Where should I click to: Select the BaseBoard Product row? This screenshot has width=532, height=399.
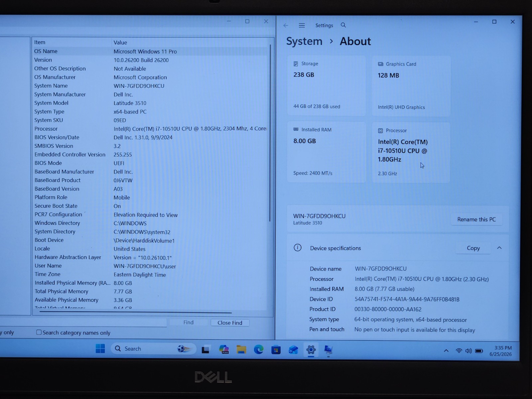pyautogui.click(x=150, y=180)
